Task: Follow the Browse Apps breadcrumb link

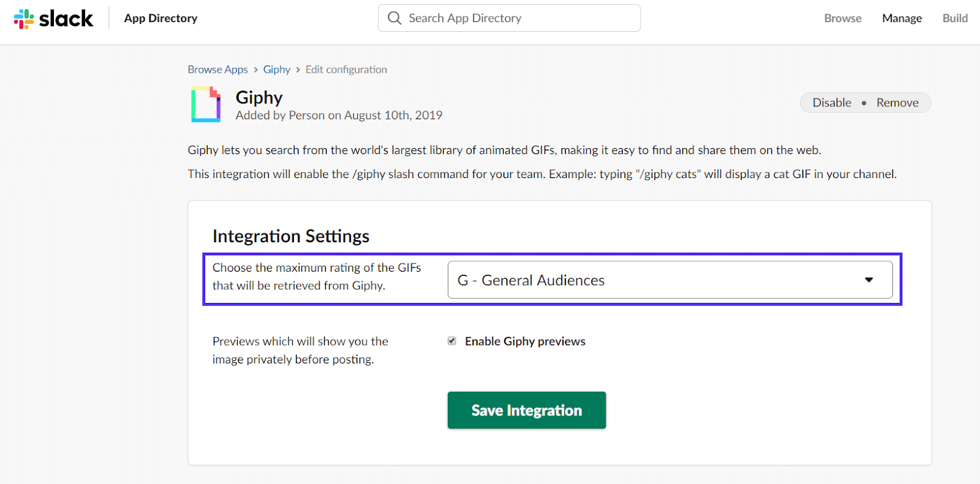Action: click(217, 70)
